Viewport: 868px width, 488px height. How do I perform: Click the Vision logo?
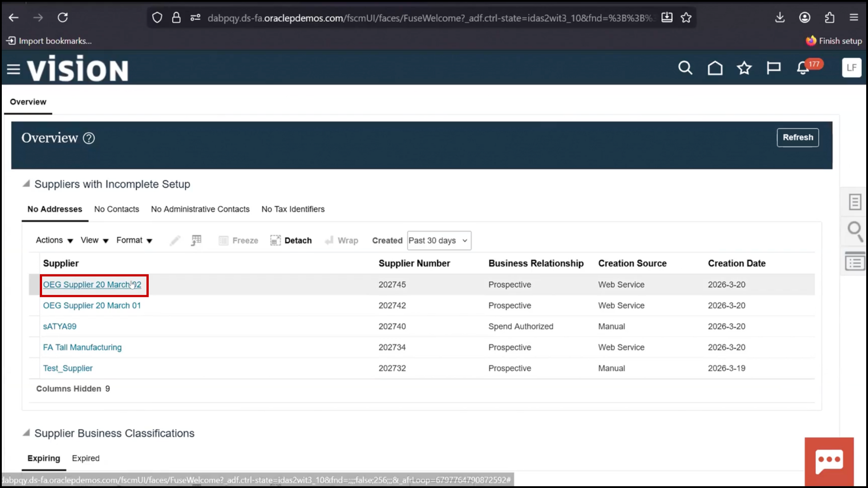pyautogui.click(x=78, y=69)
